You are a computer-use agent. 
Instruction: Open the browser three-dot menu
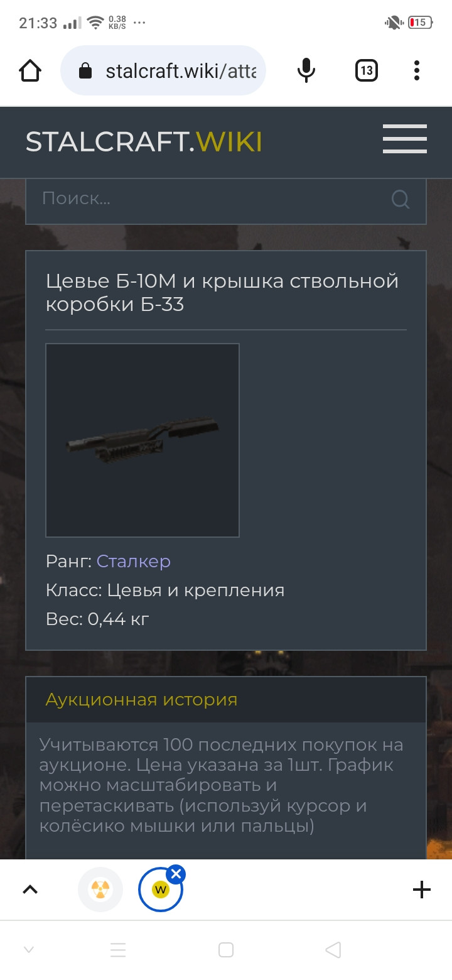417,70
